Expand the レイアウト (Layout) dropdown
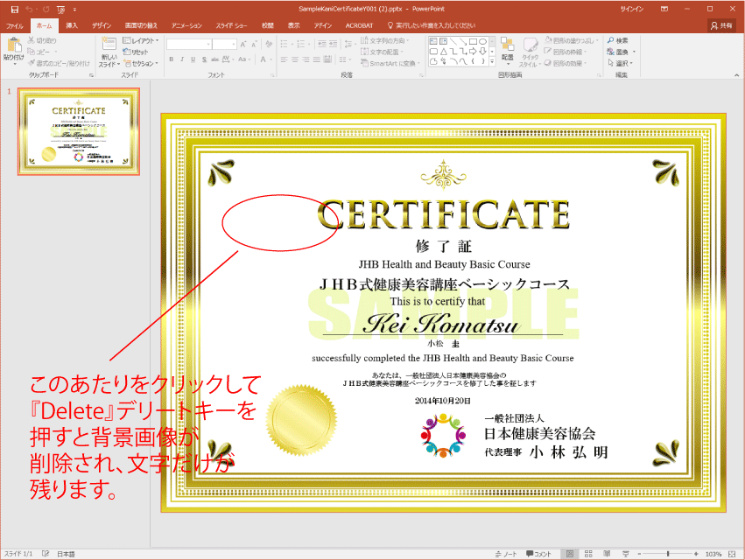Image resolution: width=745 pixels, height=560 pixels. [x=141, y=40]
